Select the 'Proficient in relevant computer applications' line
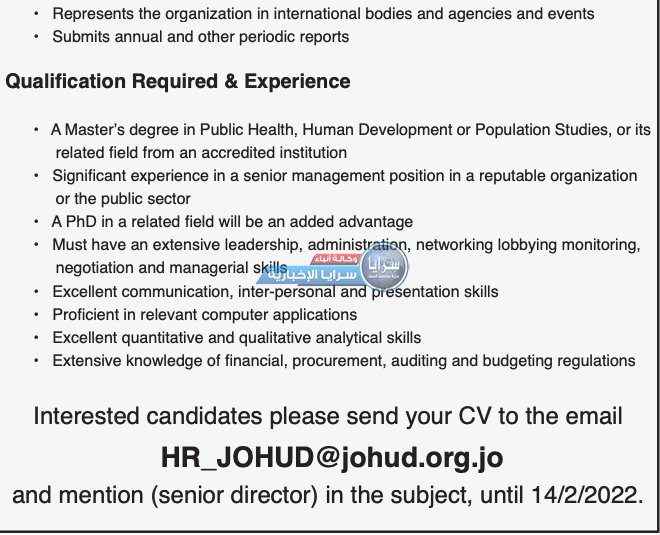 point(205,315)
